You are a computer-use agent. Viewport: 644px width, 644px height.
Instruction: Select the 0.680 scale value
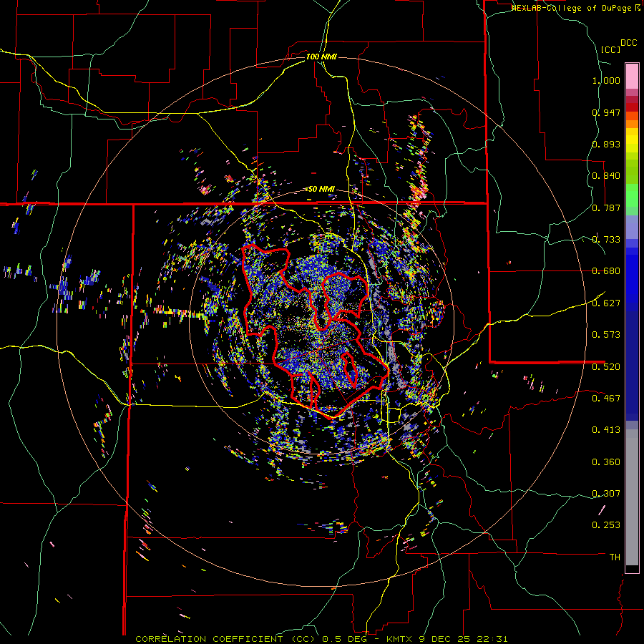[606, 271]
